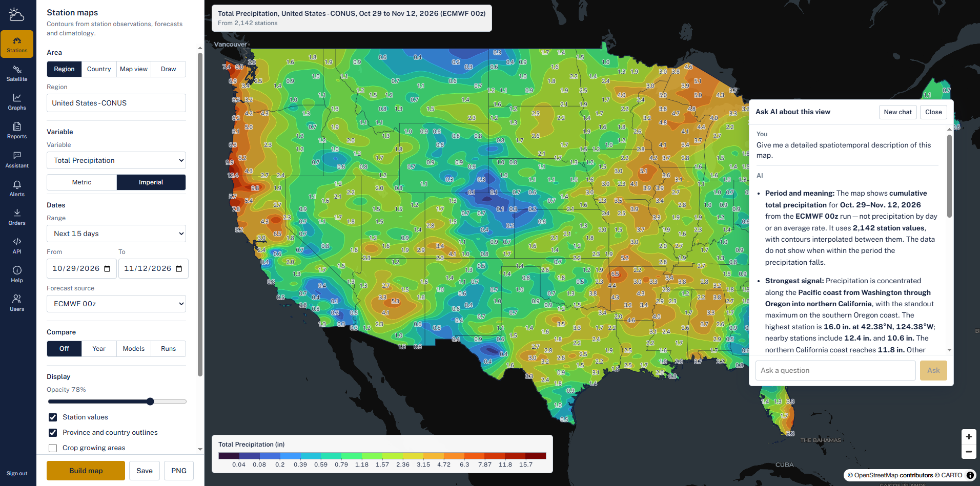The image size is (980, 486).
Task: Open the Total Precipitation variable dropdown
Action: (x=116, y=160)
